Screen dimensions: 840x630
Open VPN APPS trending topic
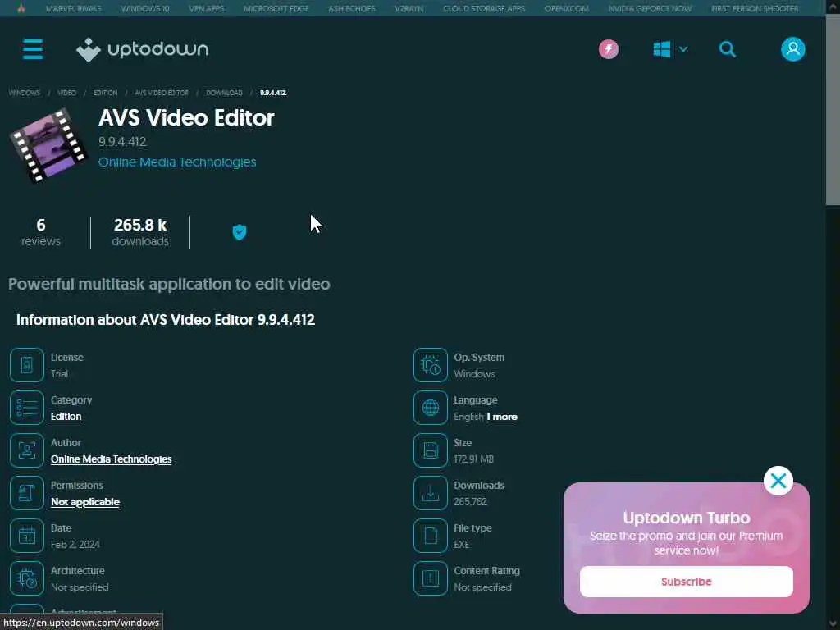click(x=206, y=8)
